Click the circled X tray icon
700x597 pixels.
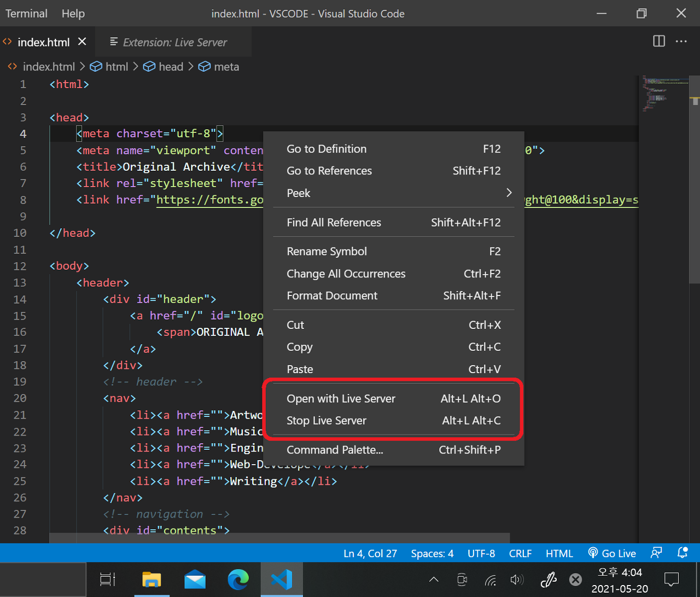tap(575, 579)
